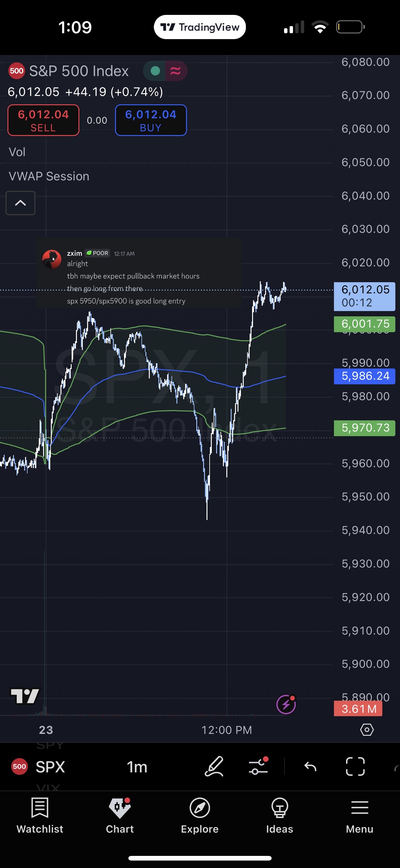The image size is (400, 868).
Task: Select the VWAP Session indicator label
Action: pos(49,176)
